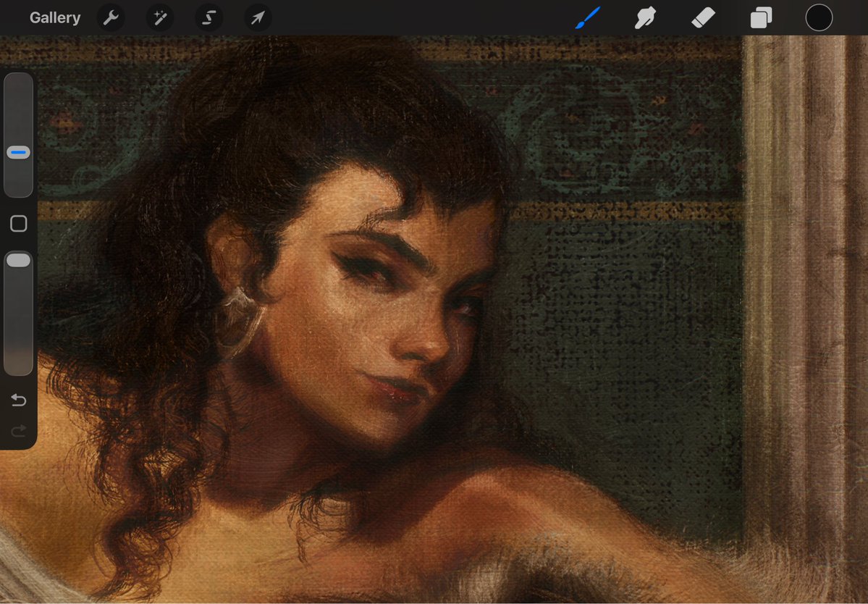The width and height of the screenshot is (868, 604).
Task: Select the Smudge tool
Action: (x=646, y=17)
